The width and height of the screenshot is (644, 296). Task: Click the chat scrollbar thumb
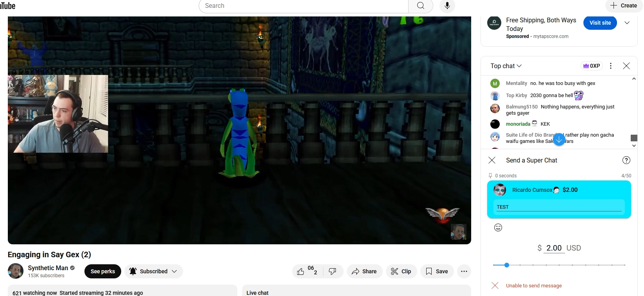tap(634, 138)
